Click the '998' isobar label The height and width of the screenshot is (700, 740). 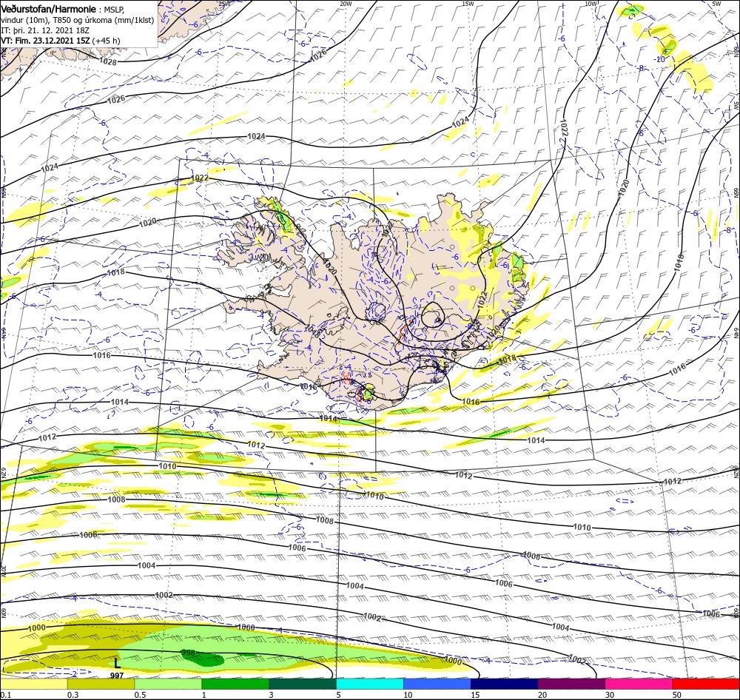coord(188,653)
